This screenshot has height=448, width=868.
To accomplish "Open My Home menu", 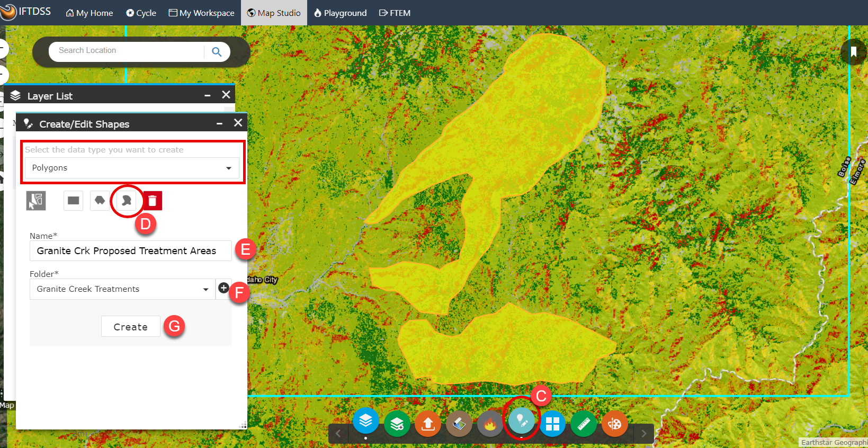I will coord(89,13).
